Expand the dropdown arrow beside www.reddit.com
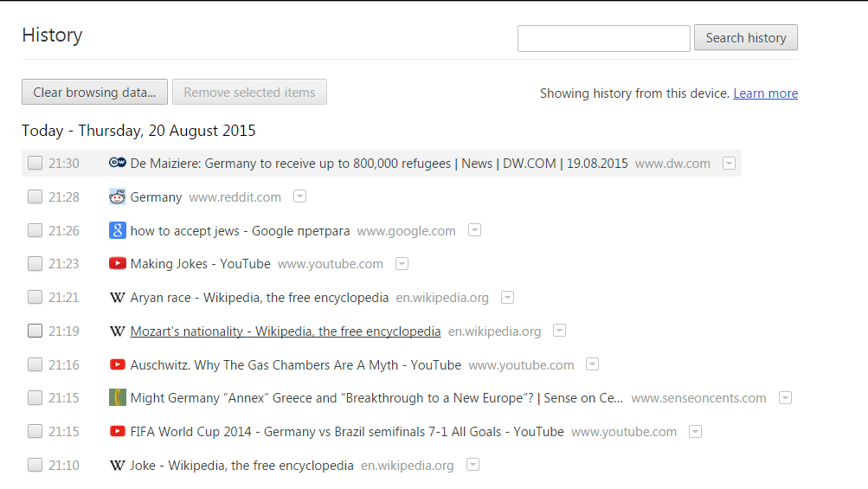The width and height of the screenshot is (868, 489). [x=299, y=196]
